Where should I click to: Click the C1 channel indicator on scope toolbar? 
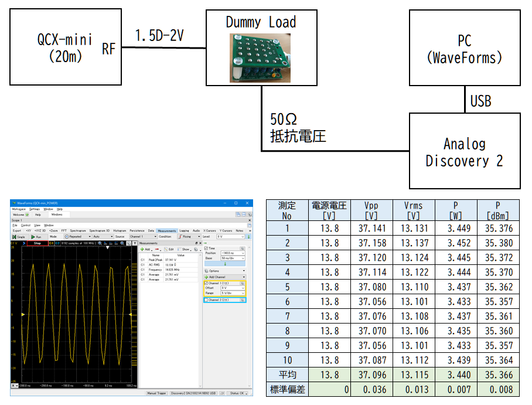51,243
